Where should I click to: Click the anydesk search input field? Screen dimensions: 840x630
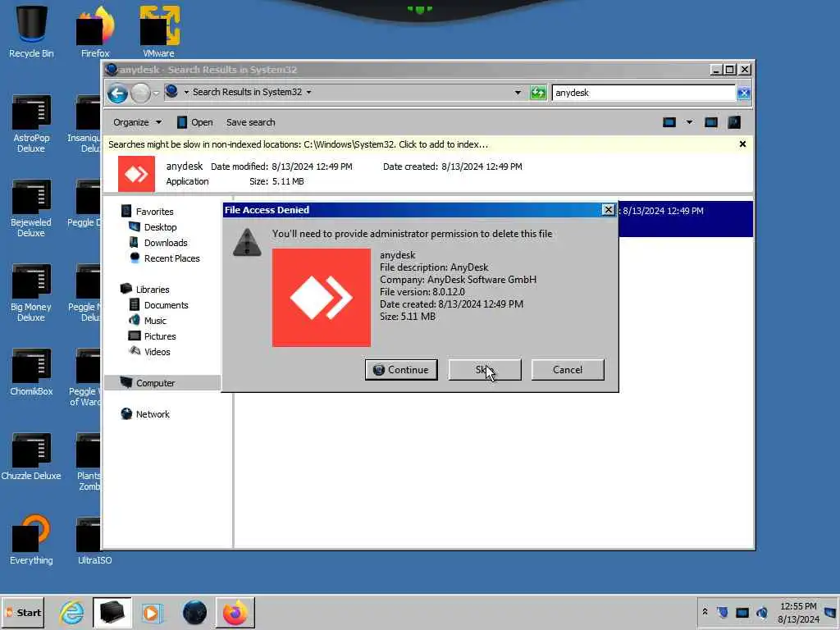click(x=643, y=93)
